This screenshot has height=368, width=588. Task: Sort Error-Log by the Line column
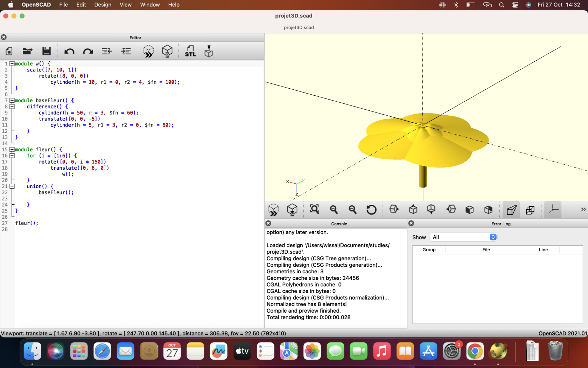click(543, 250)
